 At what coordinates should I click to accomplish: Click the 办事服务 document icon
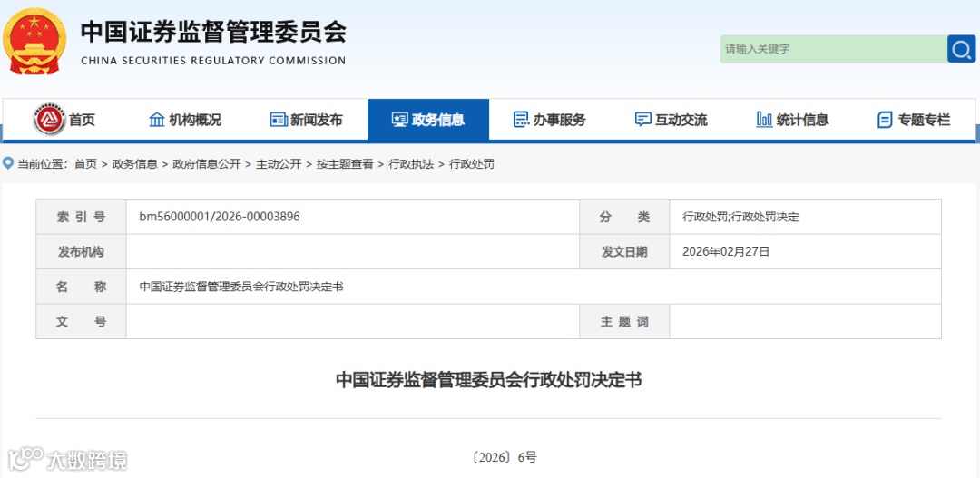[521, 120]
